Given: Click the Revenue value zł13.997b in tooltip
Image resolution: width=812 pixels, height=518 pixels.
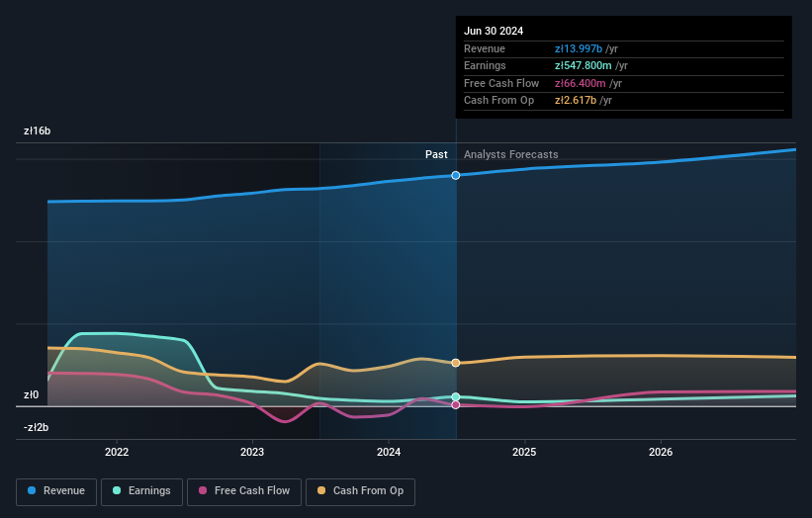Looking at the screenshot, I should coord(579,48).
